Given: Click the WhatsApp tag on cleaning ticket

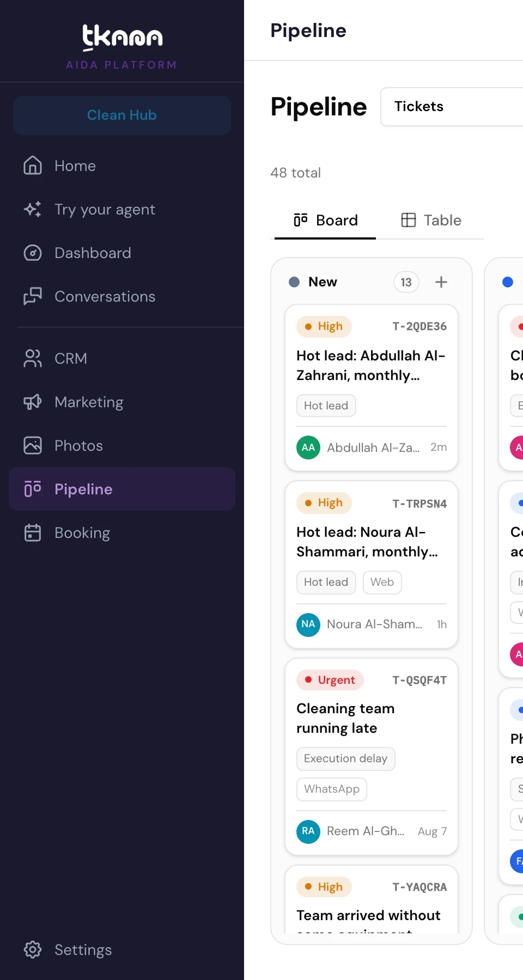Looking at the screenshot, I should (332, 789).
